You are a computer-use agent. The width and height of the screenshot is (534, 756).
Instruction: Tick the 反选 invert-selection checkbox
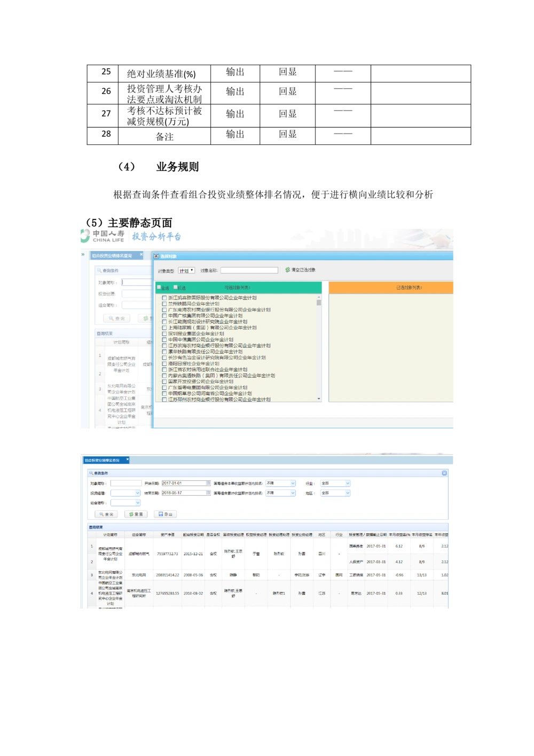(x=176, y=287)
